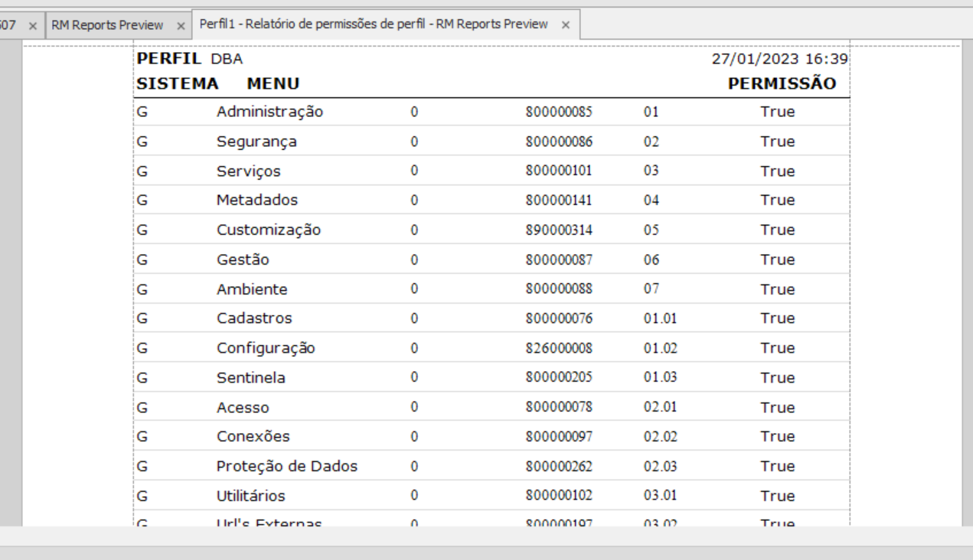Click order number 02 in Segurança row
This screenshot has height=560, width=973.
pos(651,142)
